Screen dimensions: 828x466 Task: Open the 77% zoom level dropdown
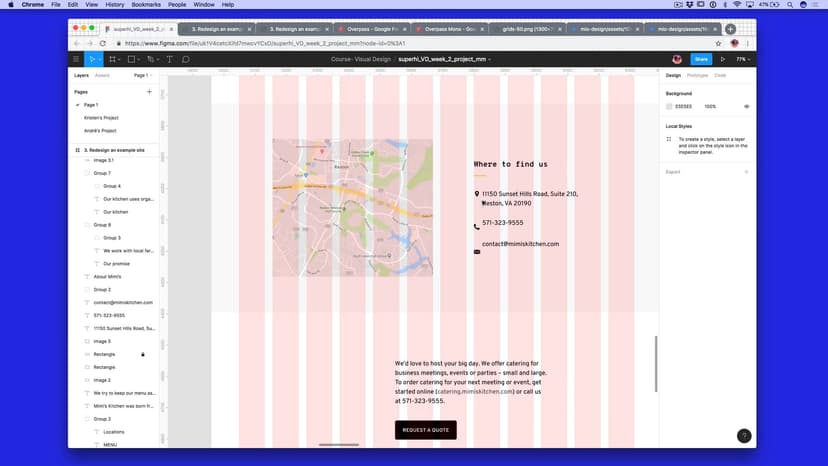pos(742,60)
